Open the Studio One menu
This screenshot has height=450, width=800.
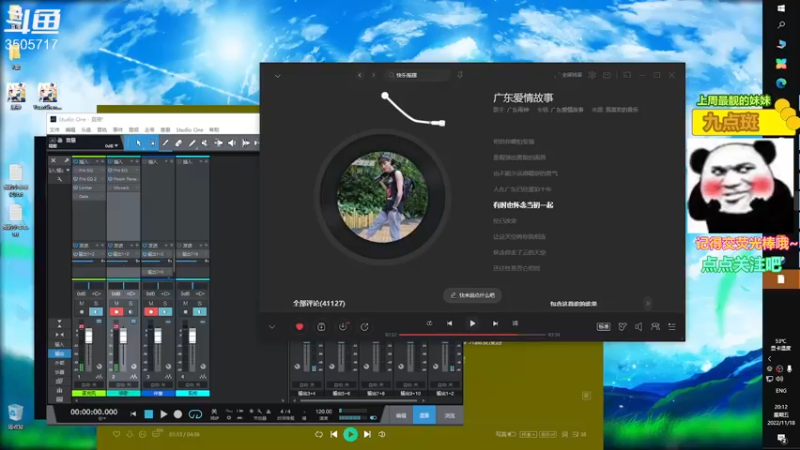click(x=189, y=130)
